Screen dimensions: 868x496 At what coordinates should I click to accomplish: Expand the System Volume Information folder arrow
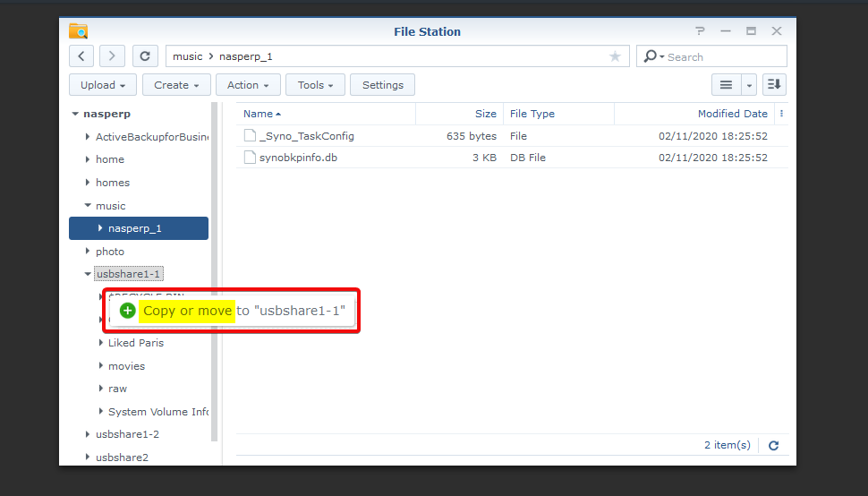click(x=100, y=411)
